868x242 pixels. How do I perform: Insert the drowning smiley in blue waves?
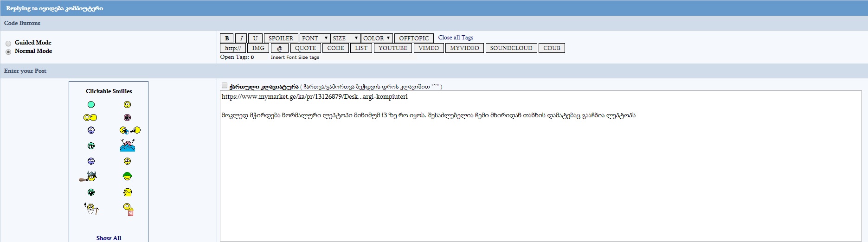pyautogui.click(x=127, y=146)
